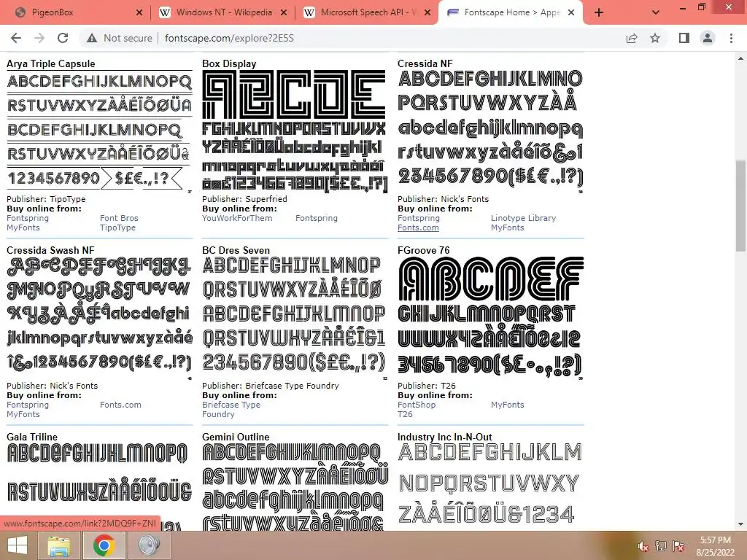Click the Gemini Outline font title
Screen dimensions: 747x560
pyautogui.click(x=236, y=437)
